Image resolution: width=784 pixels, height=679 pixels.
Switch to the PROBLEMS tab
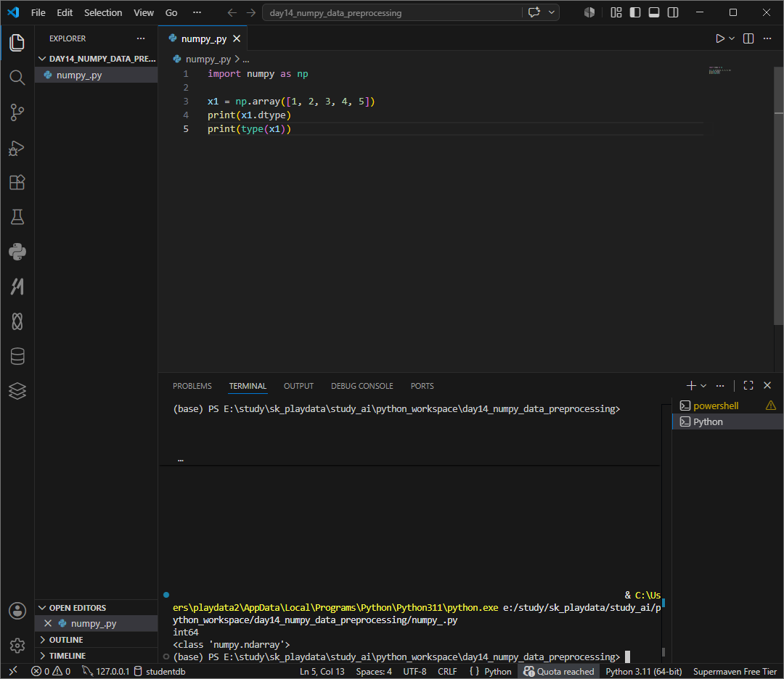pos(192,386)
